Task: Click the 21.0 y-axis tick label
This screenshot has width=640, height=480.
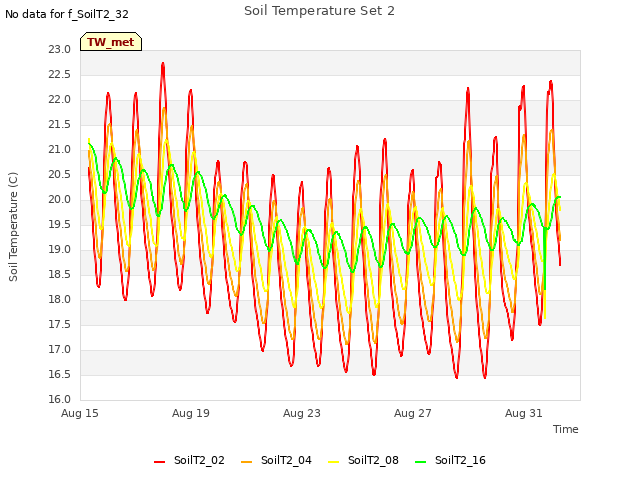Action: [x=60, y=150]
